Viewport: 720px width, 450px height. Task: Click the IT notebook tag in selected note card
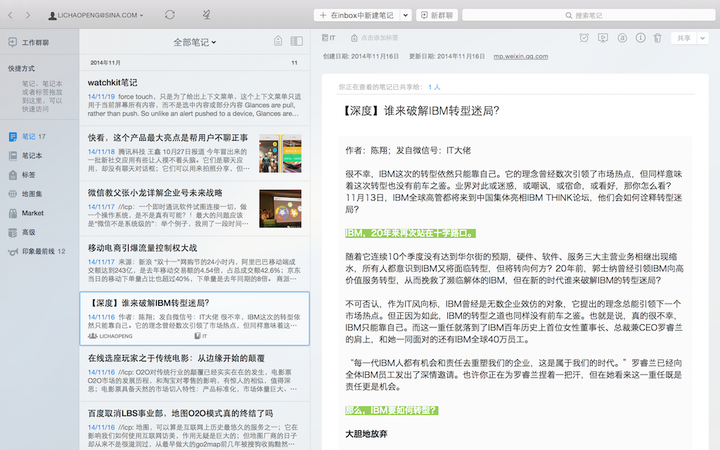click(x=201, y=336)
